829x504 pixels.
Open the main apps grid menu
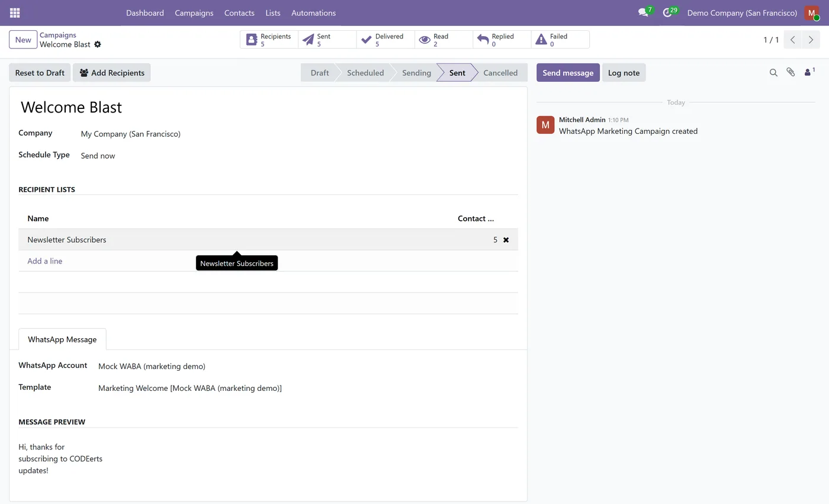click(x=15, y=12)
